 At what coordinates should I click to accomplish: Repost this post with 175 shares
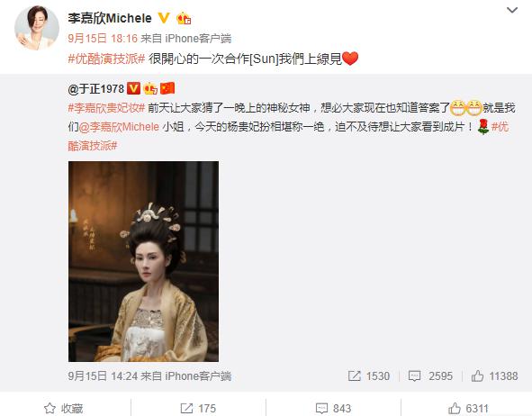click(198, 408)
